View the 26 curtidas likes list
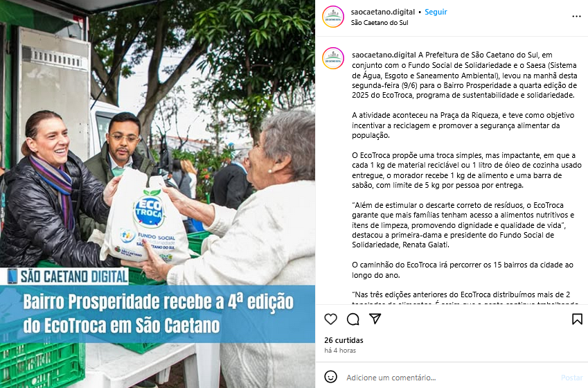The image size is (588, 388). click(344, 340)
